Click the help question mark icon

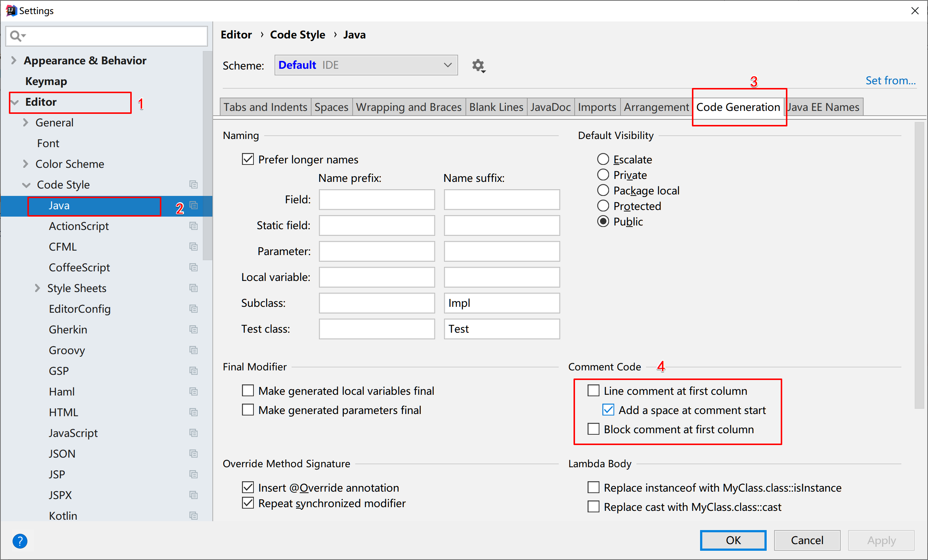pyautogui.click(x=20, y=541)
